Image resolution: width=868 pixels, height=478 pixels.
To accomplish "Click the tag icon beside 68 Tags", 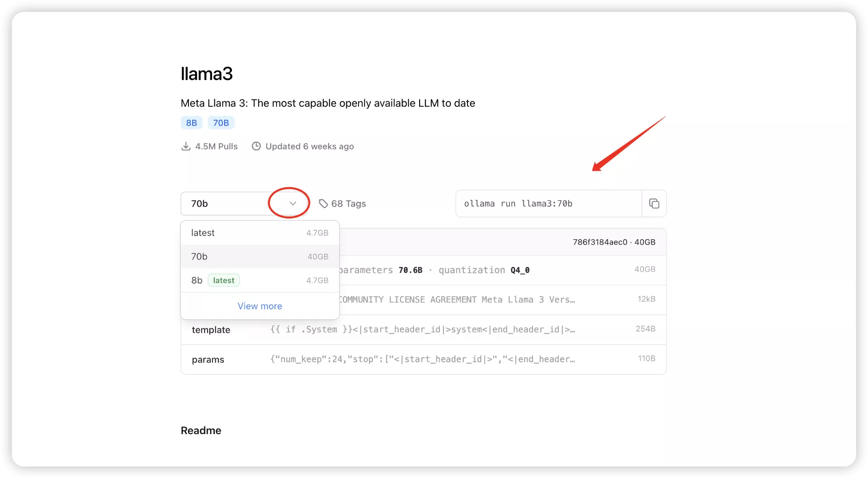I will click(323, 204).
